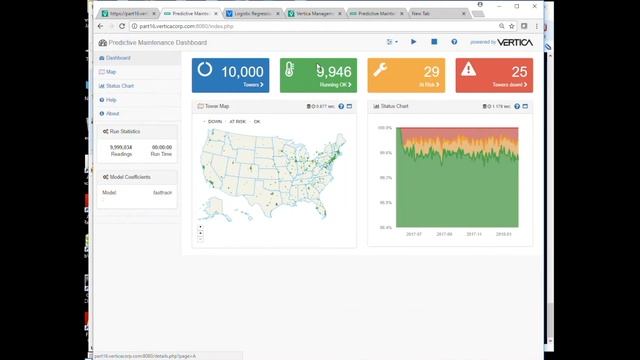The width and height of the screenshot is (640, 360).
Task: Click the Run Statistics panel header
Action: (x=137, y=131)
